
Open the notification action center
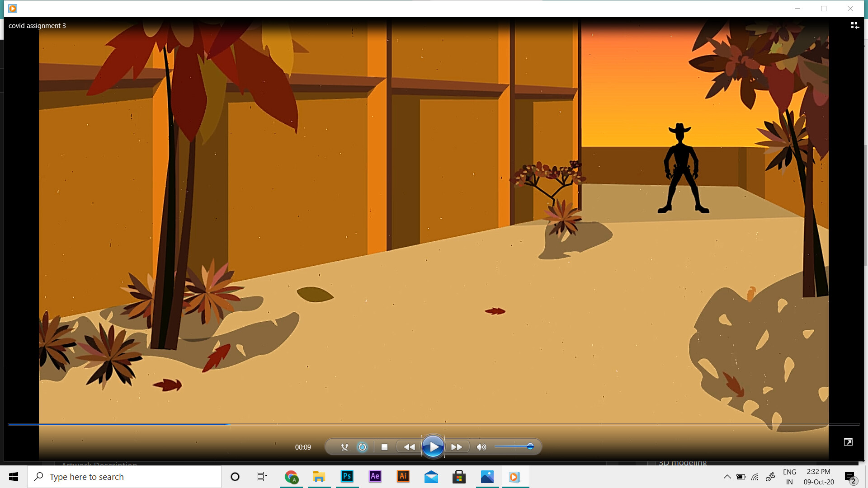pyautogui.click(x=850, y=477)
